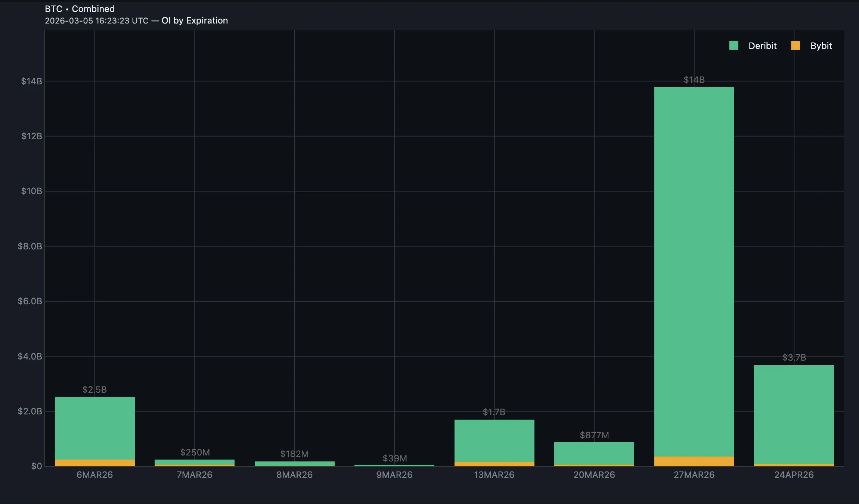
Task: Click the 24APR26 green bar
Action: (x=794, y=414)
